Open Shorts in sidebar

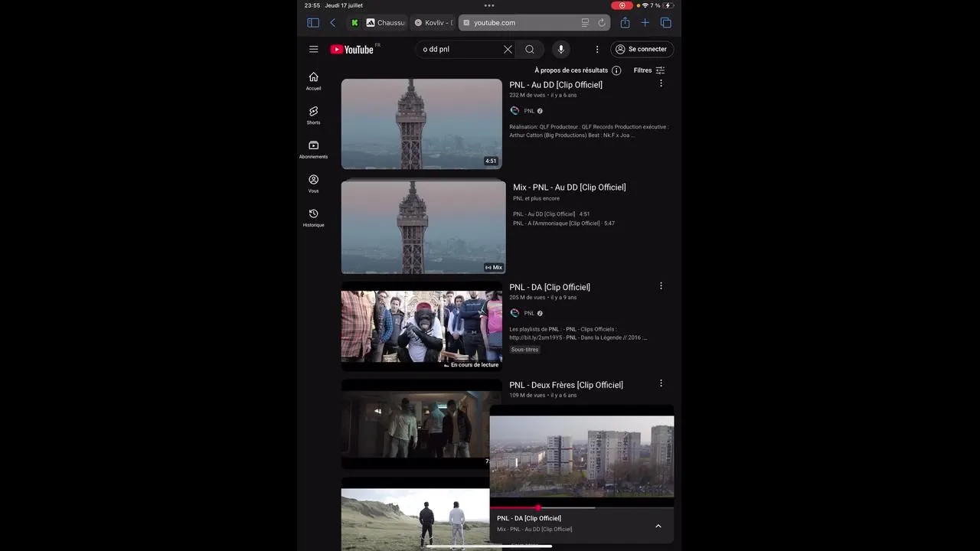313,116
